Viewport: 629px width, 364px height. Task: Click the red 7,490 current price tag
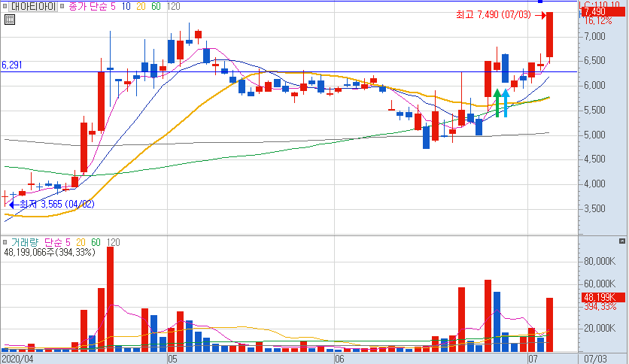pos(602,11)
